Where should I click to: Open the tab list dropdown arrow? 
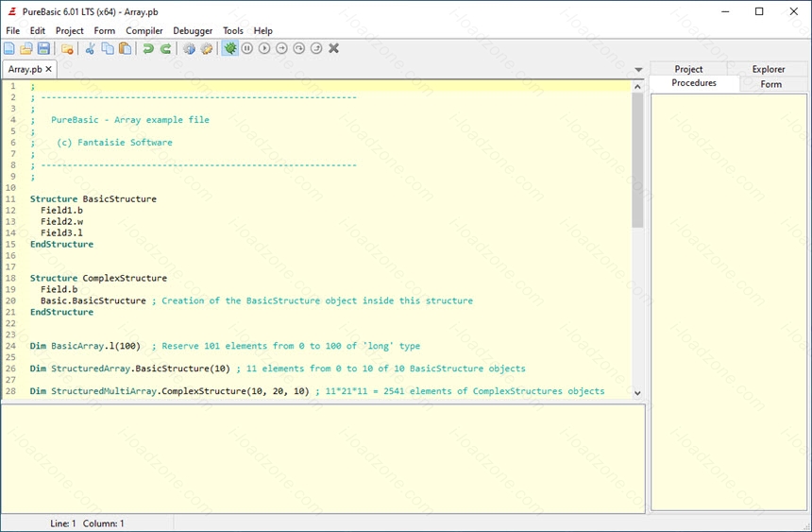click(x=638, y=70)
